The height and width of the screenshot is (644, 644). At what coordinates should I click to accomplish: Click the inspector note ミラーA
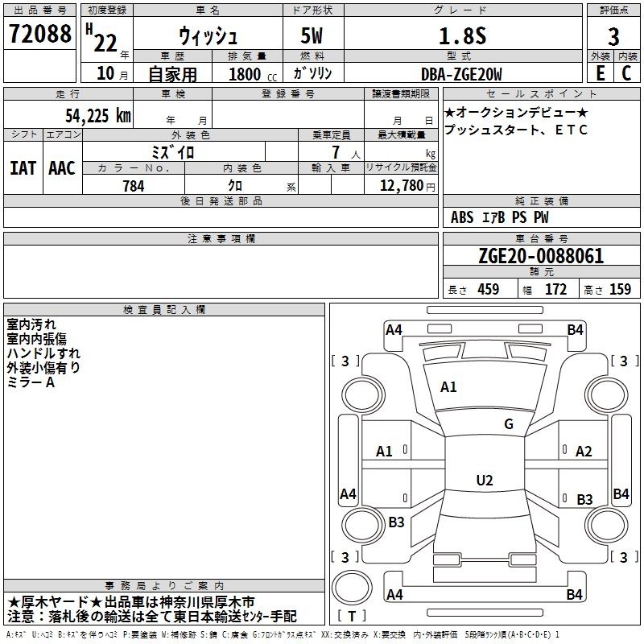[x=31, y=382]
